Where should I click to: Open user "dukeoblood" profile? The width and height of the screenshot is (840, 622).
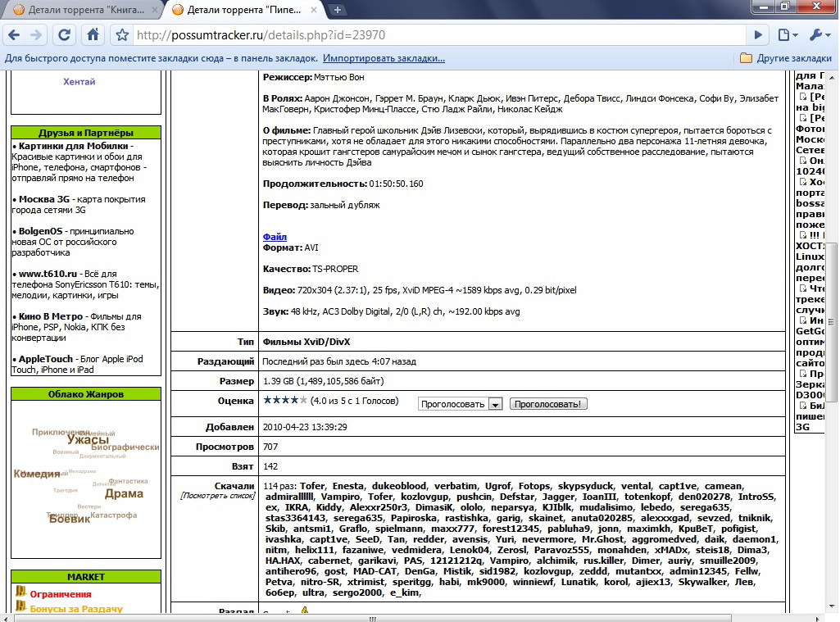point(399,486)
